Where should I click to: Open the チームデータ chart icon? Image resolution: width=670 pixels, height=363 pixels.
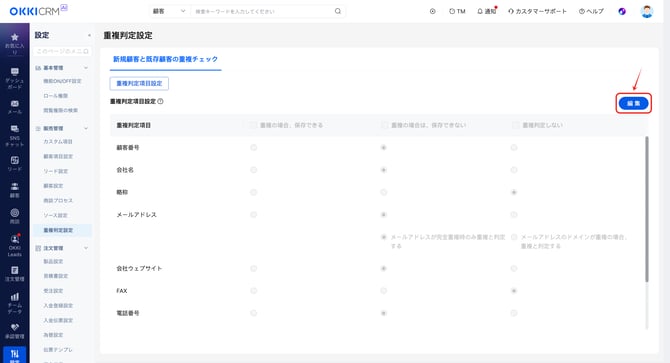(x=15, y=296)
